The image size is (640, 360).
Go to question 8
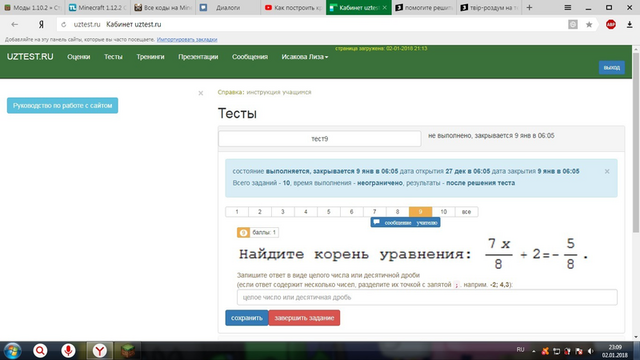tap(397, 212)
